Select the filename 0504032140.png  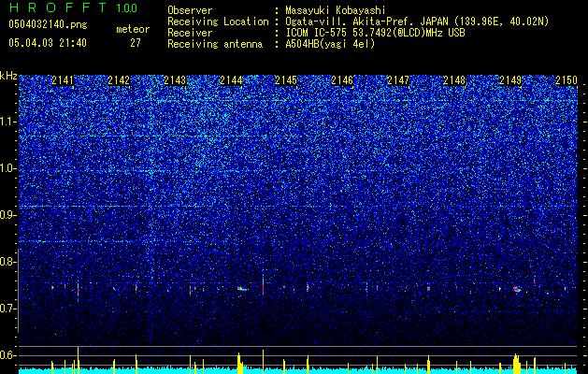click(x=48, y=24)
